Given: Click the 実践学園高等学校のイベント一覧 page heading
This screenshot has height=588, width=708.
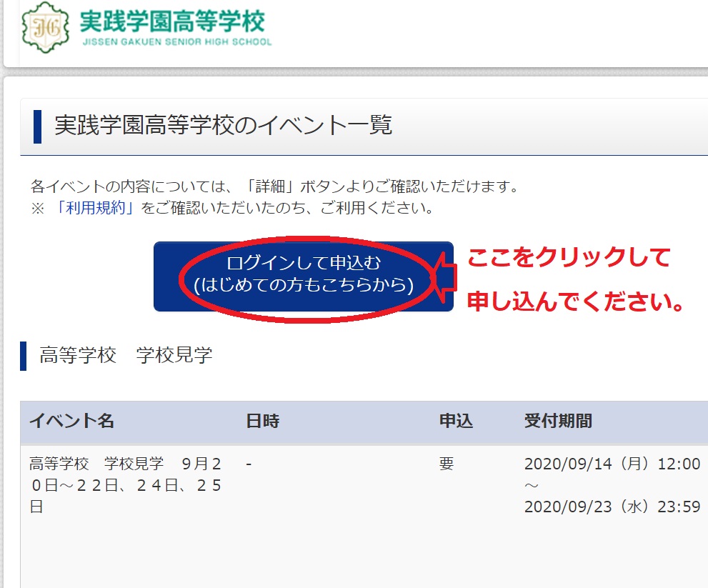Looking at the screenshot, I should [224, 126].
